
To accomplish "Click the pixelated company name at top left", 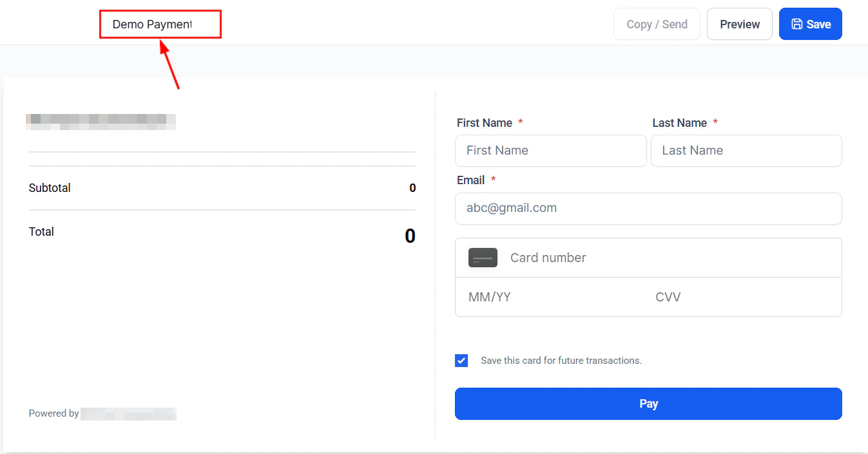I will [101, 121].
